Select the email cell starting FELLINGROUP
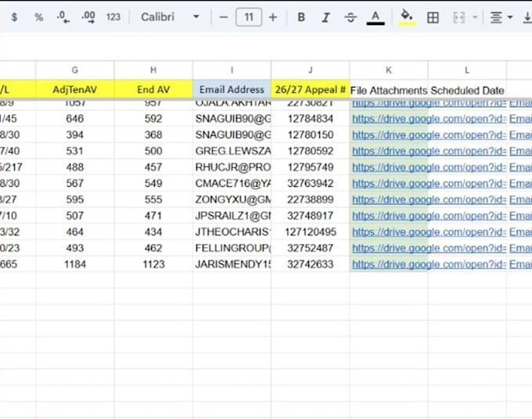 point(232,248)
